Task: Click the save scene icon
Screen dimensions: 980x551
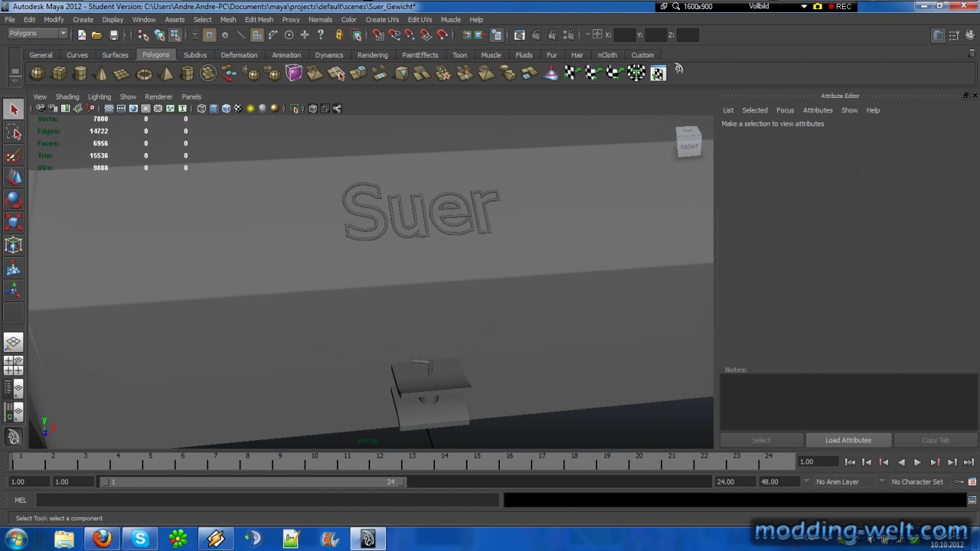Action: click(x=114, y=35)
